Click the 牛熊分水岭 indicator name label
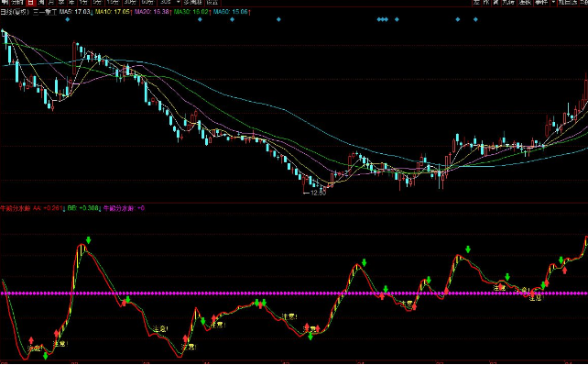588x365 pixels. [x=15, y=208]
